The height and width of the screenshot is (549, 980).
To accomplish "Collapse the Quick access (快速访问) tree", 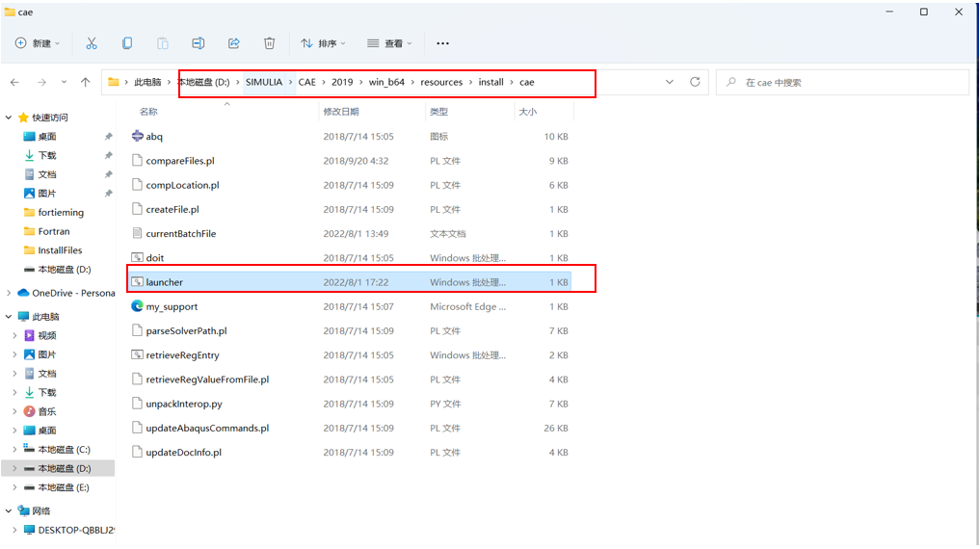I will tap(8, 118).
